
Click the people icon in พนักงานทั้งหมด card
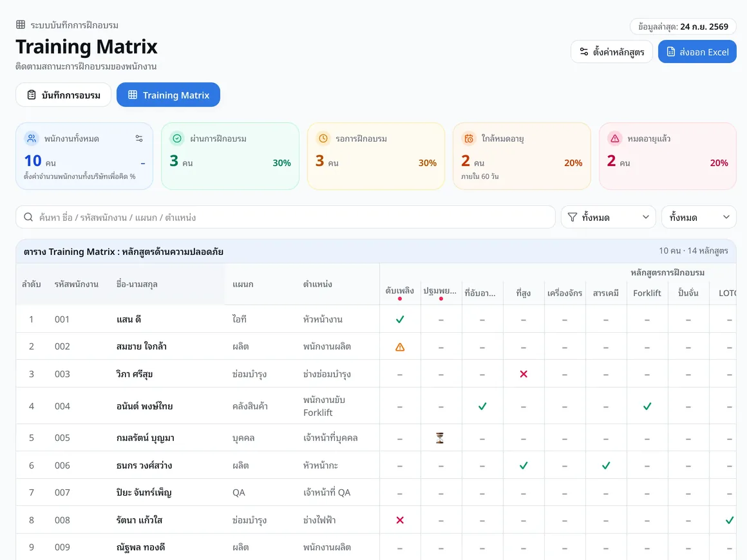point(32,138)
